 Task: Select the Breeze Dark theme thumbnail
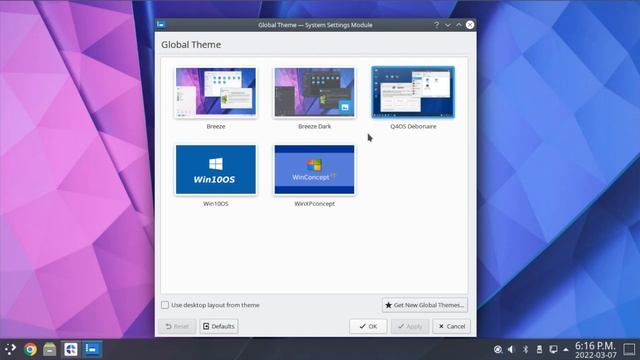(x=314, y=92)
